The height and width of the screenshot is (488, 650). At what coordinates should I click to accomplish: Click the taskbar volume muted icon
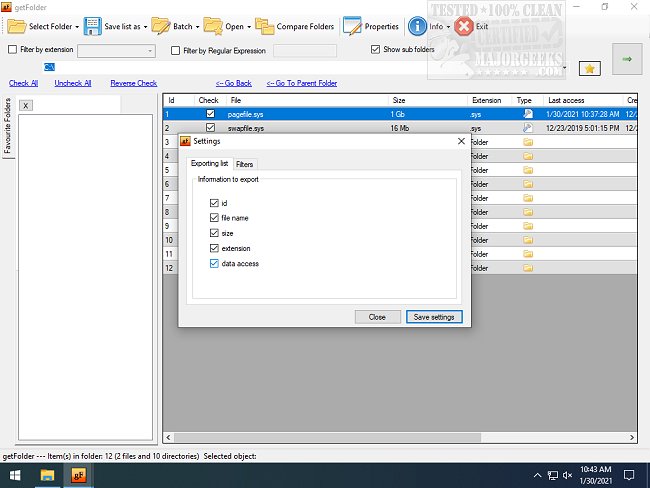click(x=568, y=476)
